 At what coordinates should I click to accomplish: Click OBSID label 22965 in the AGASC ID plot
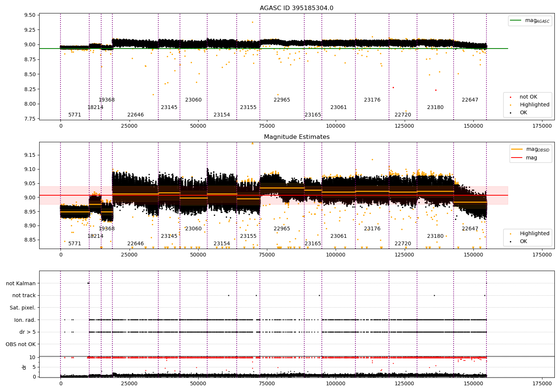point(282,100)
